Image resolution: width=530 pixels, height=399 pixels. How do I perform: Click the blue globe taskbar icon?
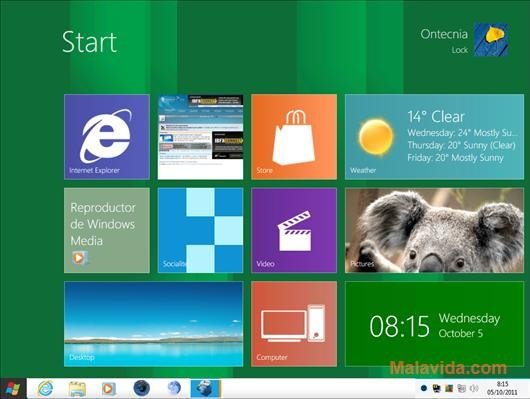point(174,388)
